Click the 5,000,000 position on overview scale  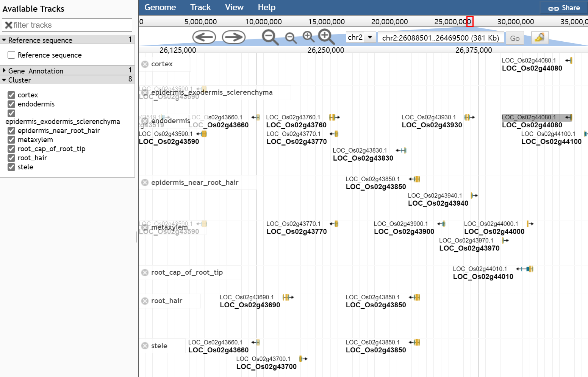pos(200,22)
